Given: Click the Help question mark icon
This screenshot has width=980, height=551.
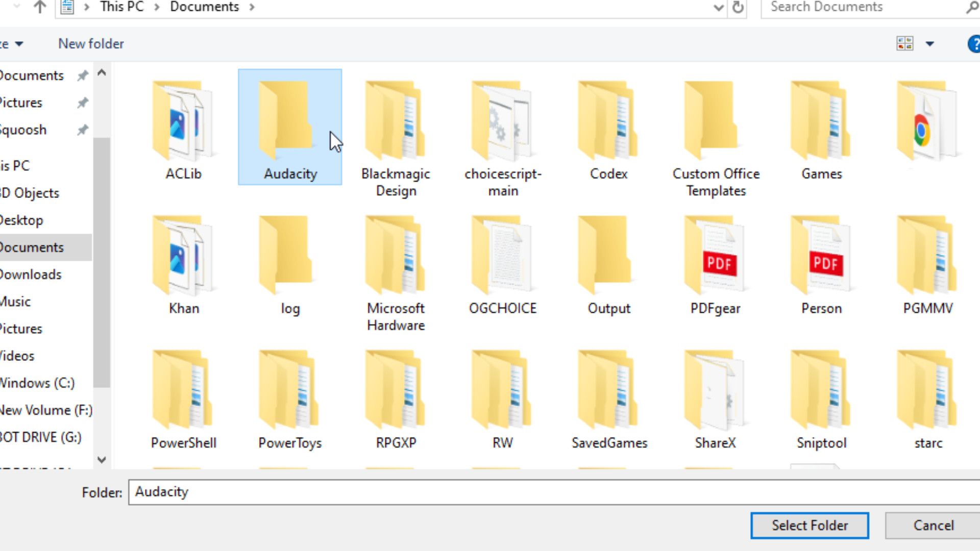Looking at the screenshot, I should [974, 44].
